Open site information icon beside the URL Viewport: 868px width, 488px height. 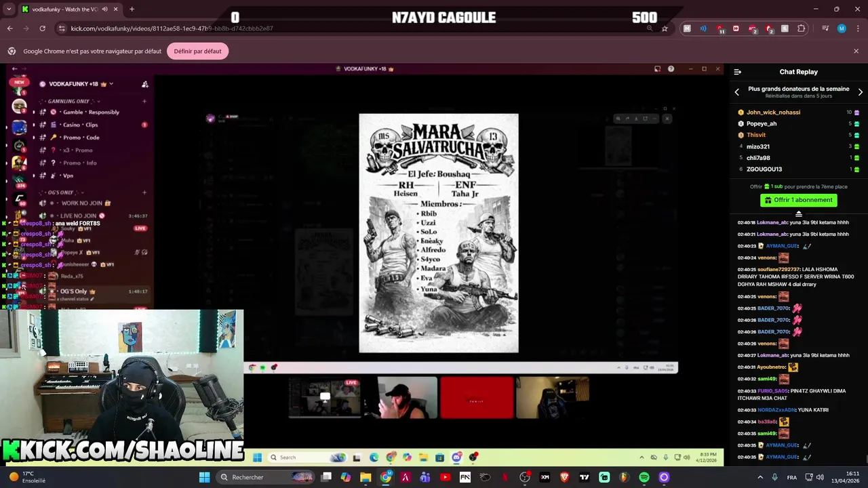62,28
